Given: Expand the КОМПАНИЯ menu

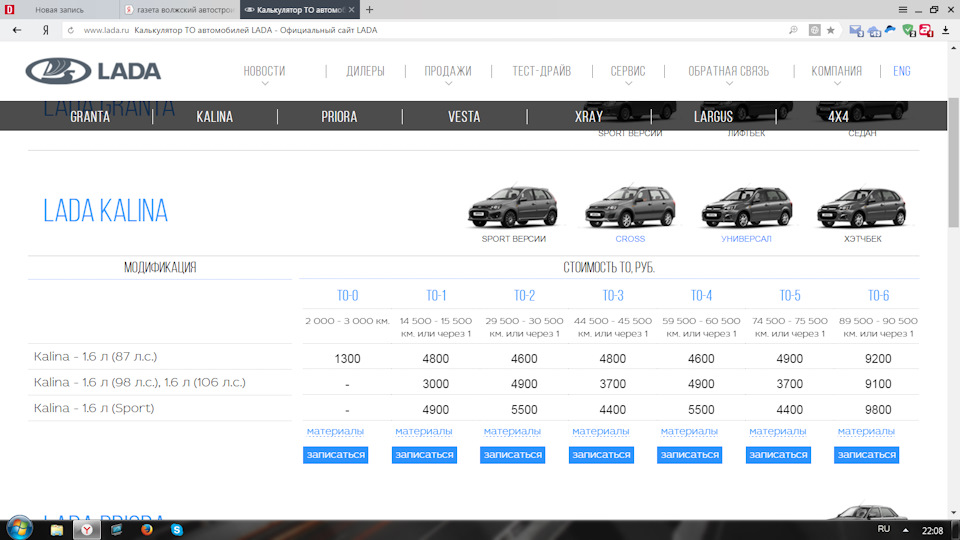Looking at the screenshot, I should [837, 72].
